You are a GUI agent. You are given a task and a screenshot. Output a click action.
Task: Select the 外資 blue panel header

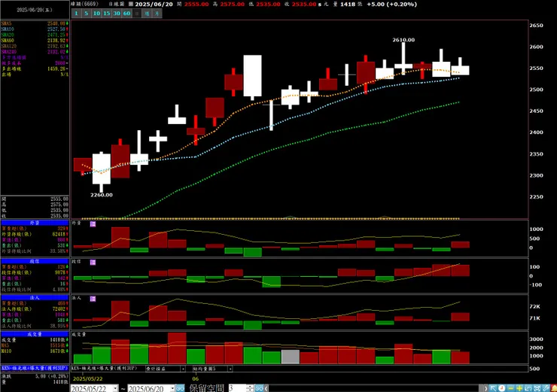coord(35,223)
